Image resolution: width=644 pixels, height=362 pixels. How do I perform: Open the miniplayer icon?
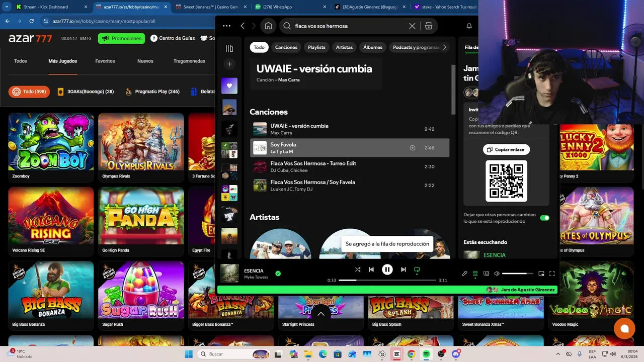click(541, 274)
